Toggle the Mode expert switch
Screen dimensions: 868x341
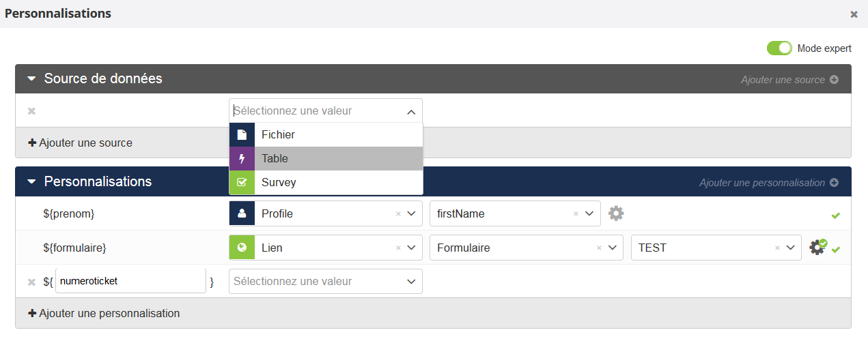[779, 48]
